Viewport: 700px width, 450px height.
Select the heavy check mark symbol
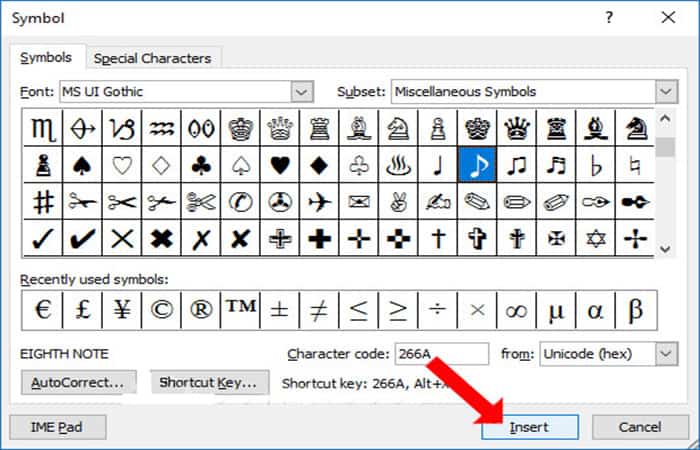click(83, 238)
